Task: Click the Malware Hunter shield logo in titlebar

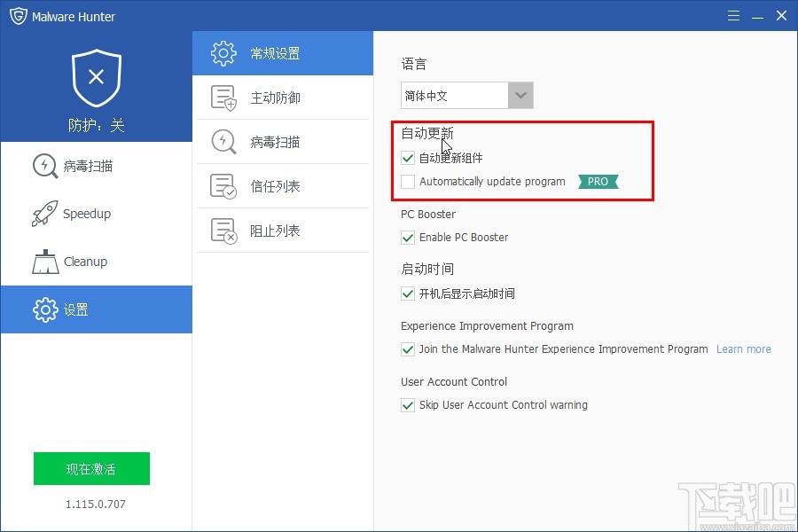Action: (18, 15)
